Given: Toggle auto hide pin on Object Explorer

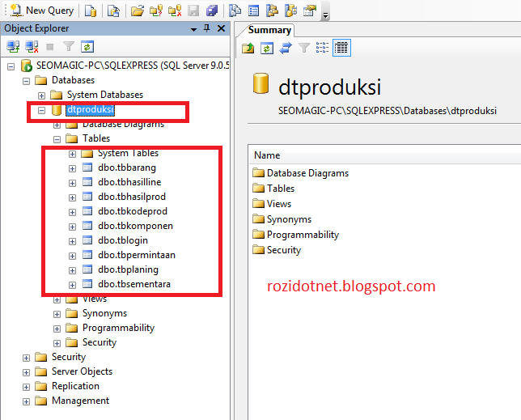Looking at the screenshot, I should point(206,28).
